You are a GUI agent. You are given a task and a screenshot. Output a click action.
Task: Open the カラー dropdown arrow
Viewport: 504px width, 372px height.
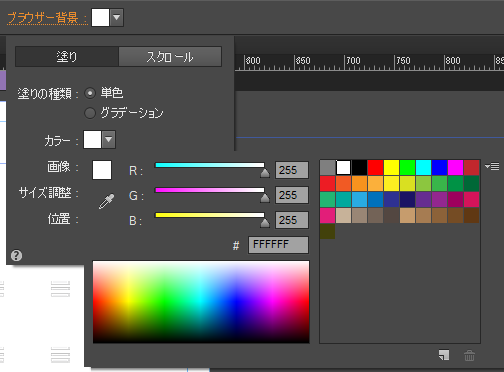109,139
